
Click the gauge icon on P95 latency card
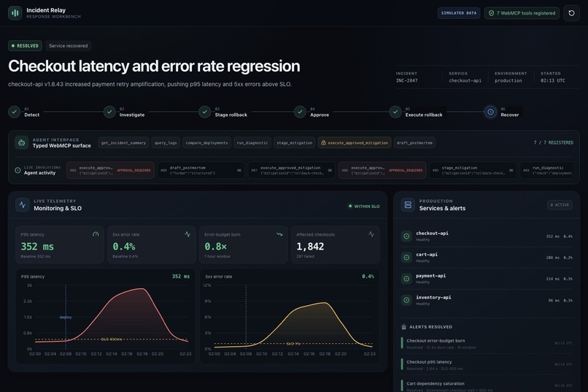point(96,234)
